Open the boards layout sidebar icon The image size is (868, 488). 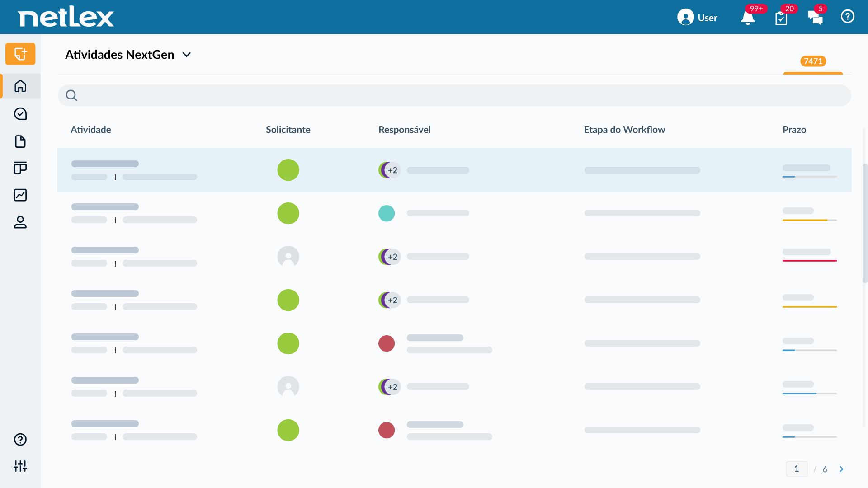coord(20,168)
